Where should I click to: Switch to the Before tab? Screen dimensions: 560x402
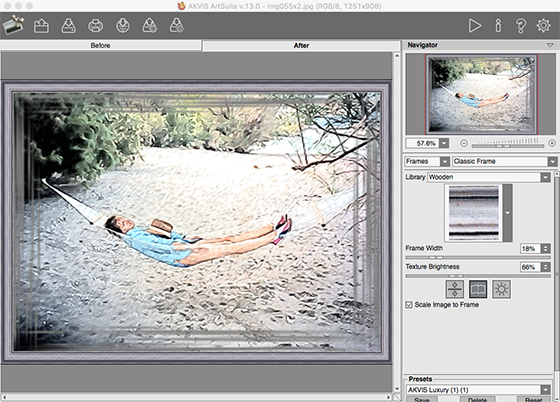point(100,45)
